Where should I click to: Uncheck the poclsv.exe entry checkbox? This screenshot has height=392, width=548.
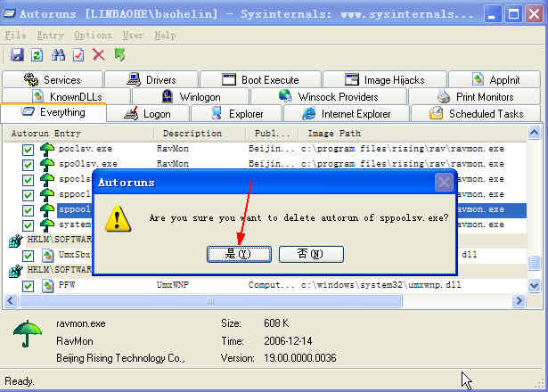pyautogui.click(x=28, y=150)
